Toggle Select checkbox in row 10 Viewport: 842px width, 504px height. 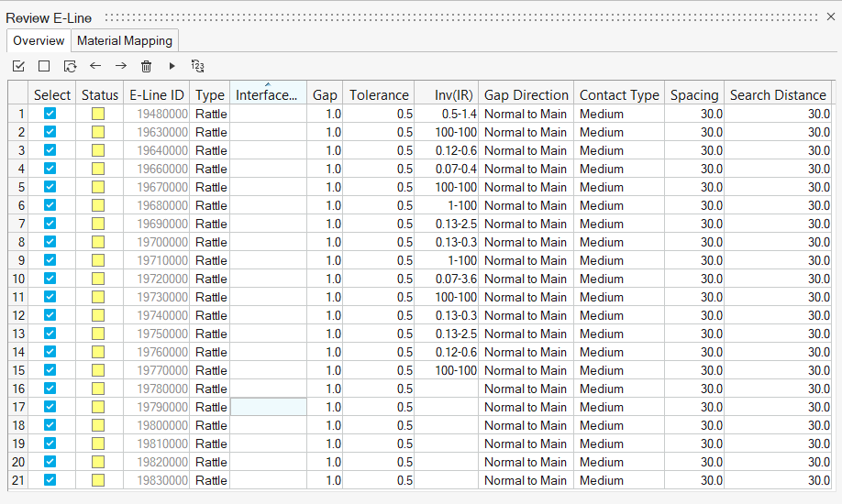tap(50, 279)
